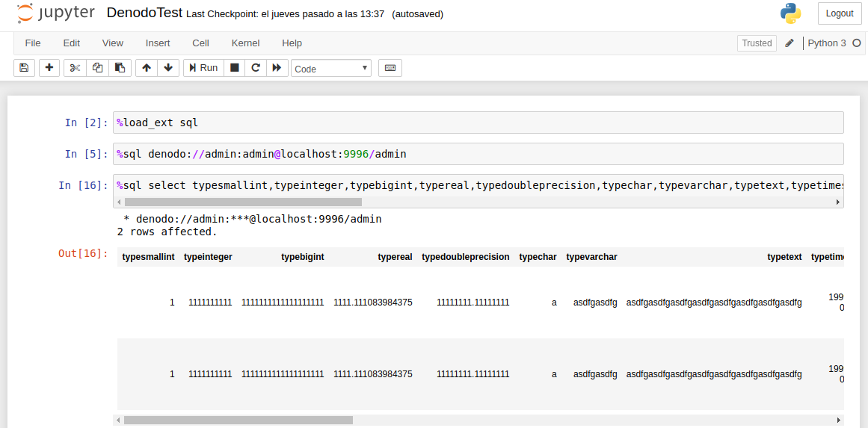Click the '2 rows affected.' output text
The image size is (868, 428).
(167, 232)
